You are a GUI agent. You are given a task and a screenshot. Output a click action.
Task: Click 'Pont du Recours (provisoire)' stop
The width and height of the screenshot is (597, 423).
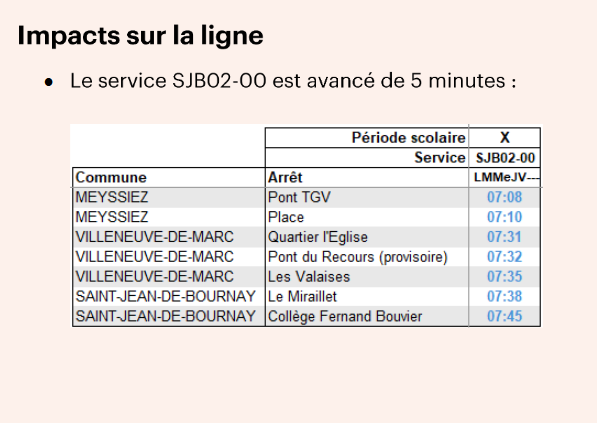point(367,257)
